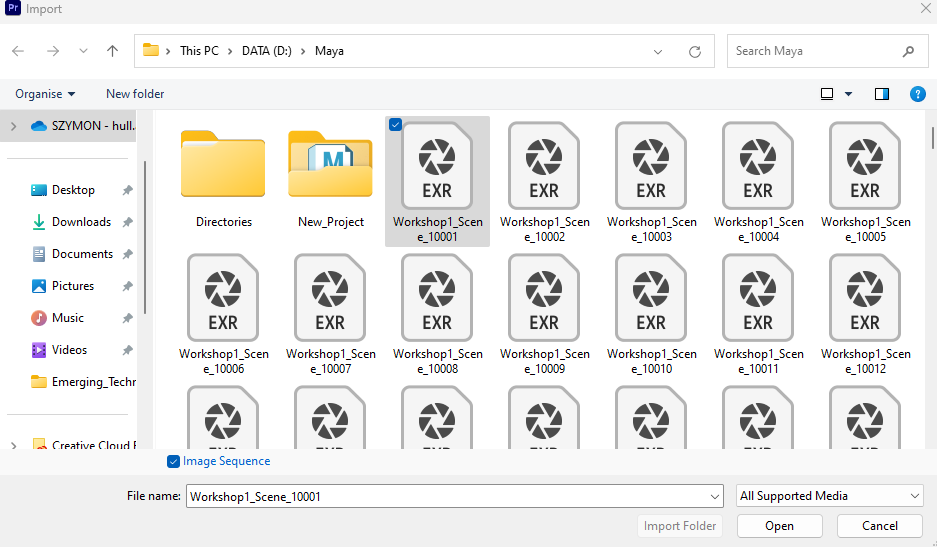Open the All Supported Media dropdown
This screenshot has width=937, height=547.
click(829, 496)
